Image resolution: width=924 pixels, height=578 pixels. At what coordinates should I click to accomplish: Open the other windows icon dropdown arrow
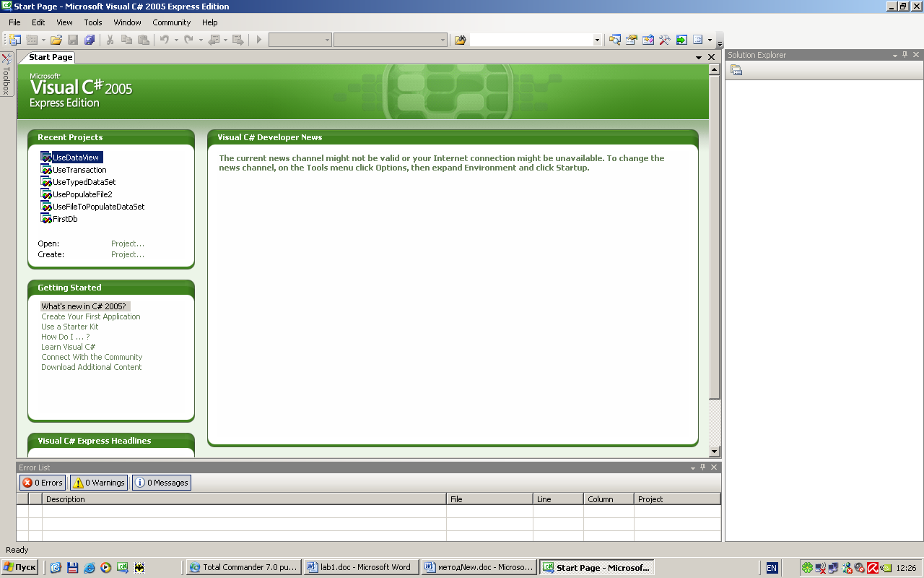pyautogui.click(x=710, y=40)
